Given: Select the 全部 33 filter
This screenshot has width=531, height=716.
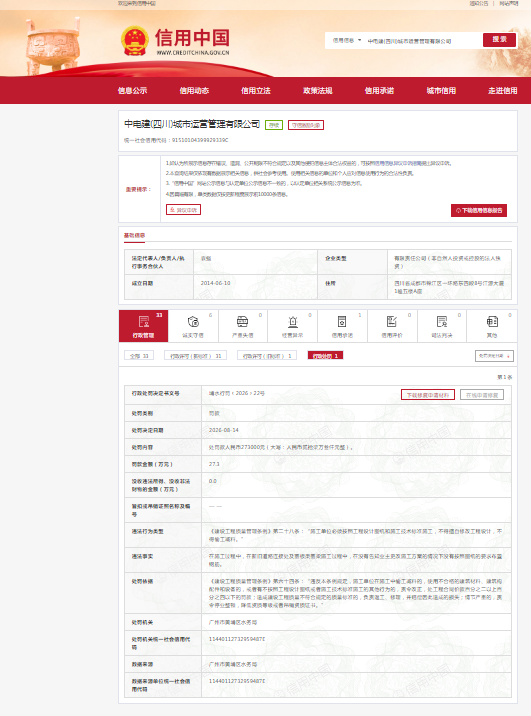Looking at the screenshot, I should point(139,356).
